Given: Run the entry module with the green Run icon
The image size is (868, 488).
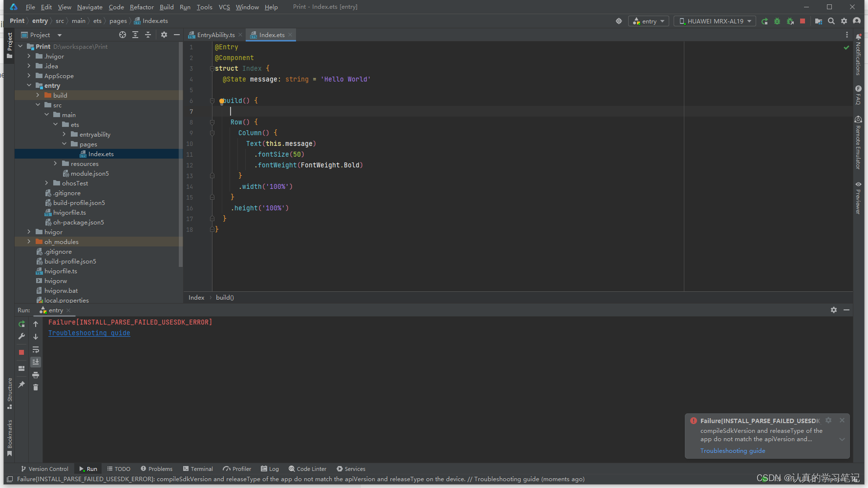Looking at the screenshot, I should point(764,21).
